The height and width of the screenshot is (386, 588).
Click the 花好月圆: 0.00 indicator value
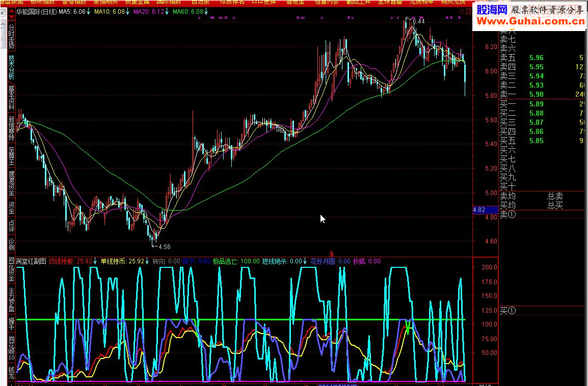tap(330, 261)
